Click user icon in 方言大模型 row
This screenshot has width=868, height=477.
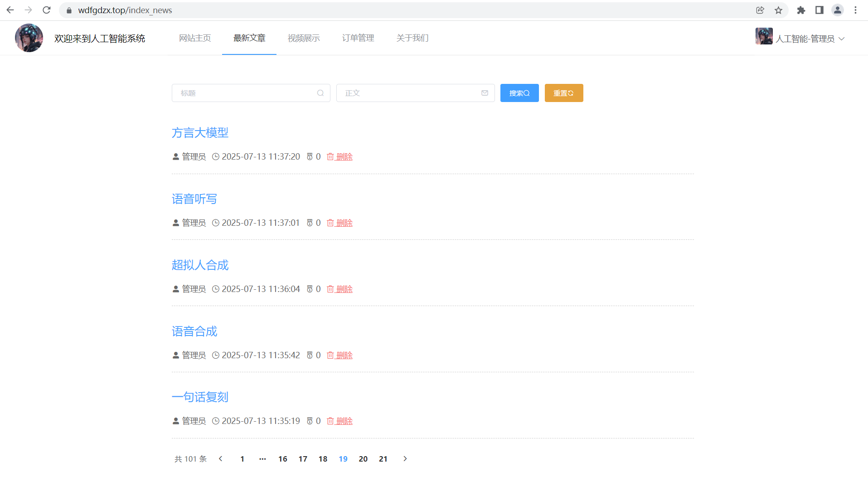click(x=176, y=156)
